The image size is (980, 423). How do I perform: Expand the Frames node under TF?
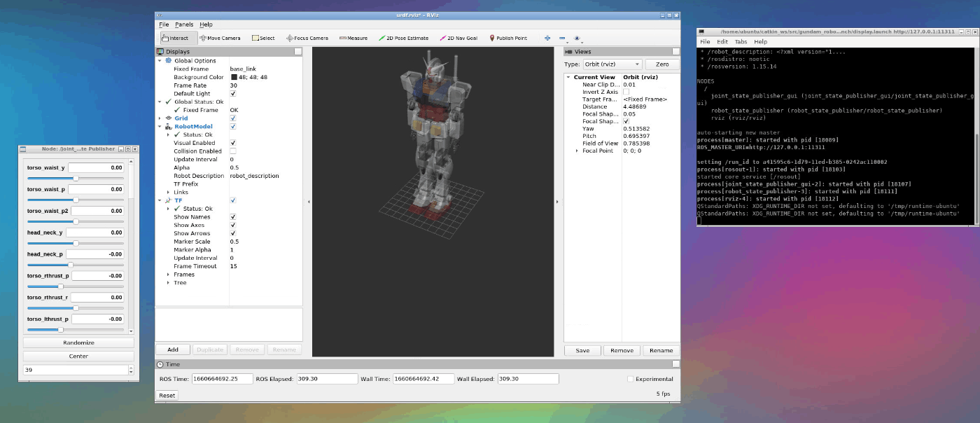pos(168,275)
